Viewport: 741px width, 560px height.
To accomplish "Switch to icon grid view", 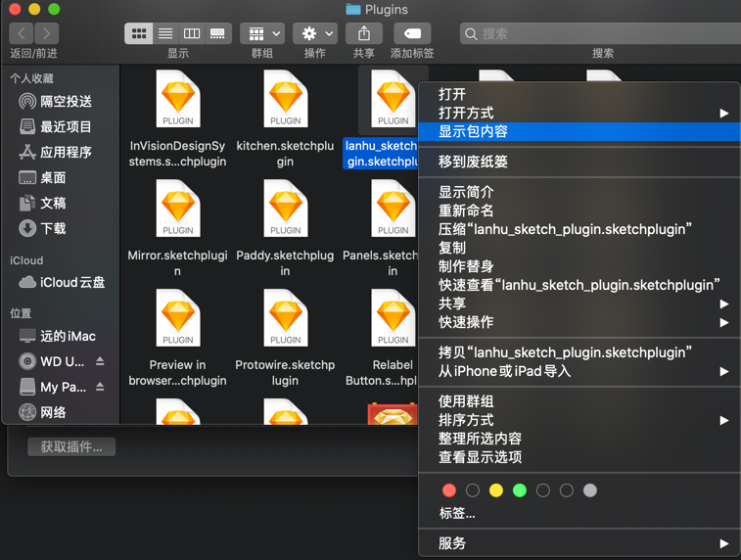I will [138, 33].
